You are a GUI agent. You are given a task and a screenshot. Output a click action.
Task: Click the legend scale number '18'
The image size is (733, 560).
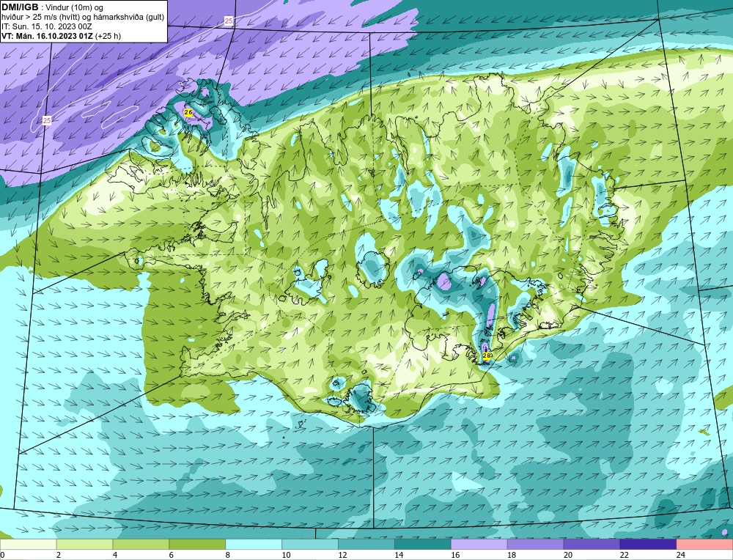pos(512,555)
